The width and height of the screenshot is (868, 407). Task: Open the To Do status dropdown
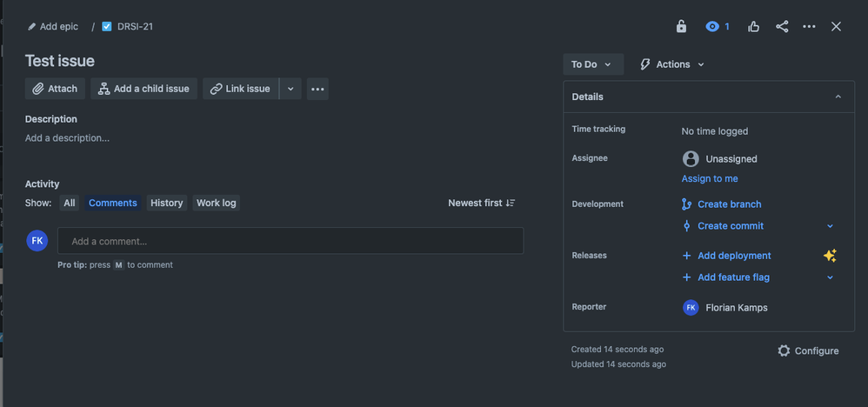click(593, 64)
